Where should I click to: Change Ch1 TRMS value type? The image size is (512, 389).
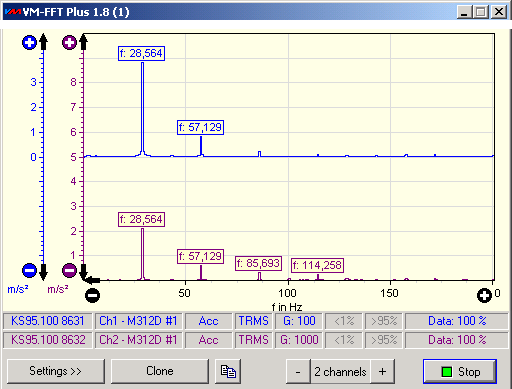(254, 321)
